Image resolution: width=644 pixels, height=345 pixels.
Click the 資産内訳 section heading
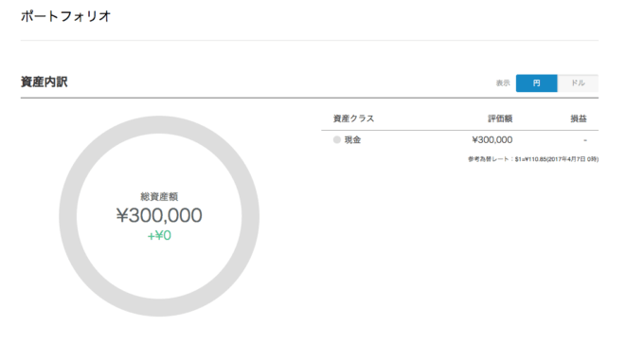[44, 82]
